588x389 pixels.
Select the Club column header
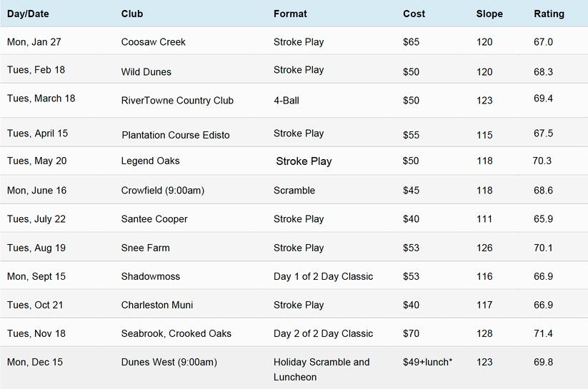pos(132,14)
